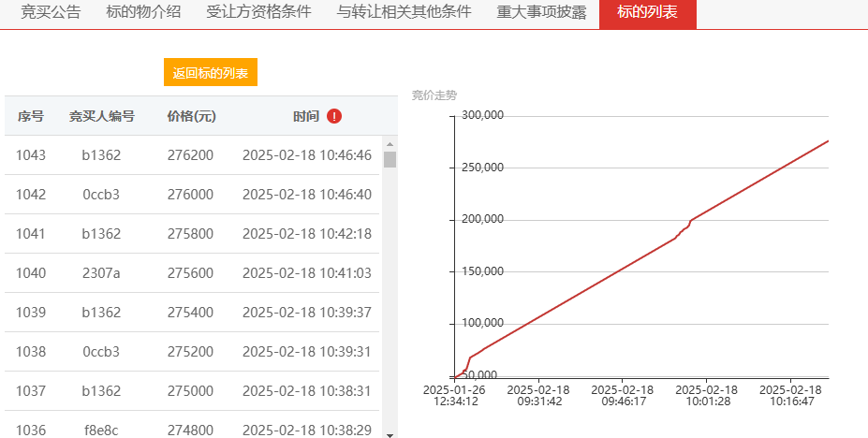Click the red warning icon beside 时间
The height and width of the screenshot is (438, 868).
tap(333, 116)
